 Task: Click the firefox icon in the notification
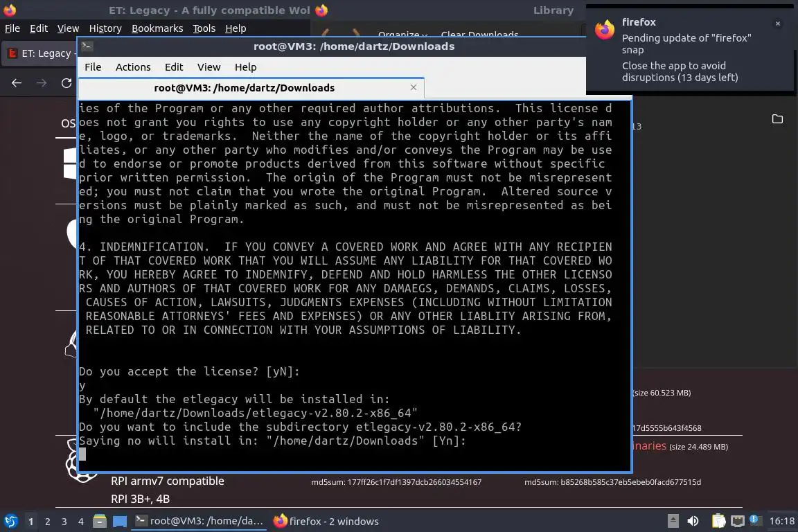point(605,30)
